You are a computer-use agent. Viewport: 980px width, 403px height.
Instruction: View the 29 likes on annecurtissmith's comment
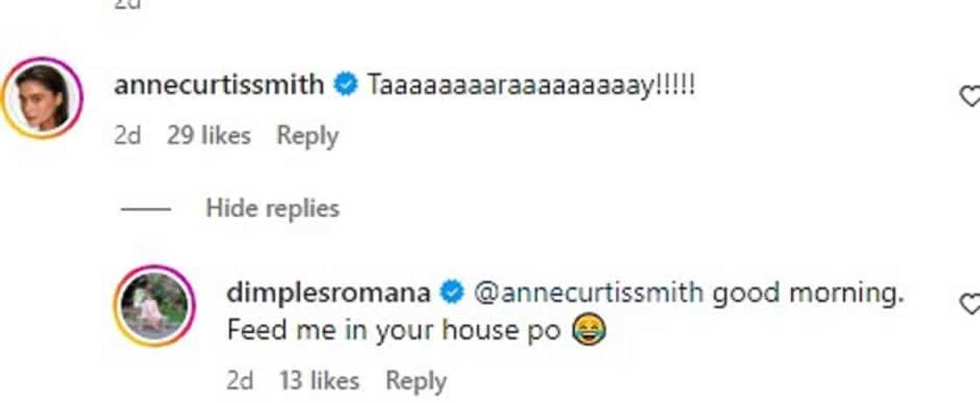(208, 135)
